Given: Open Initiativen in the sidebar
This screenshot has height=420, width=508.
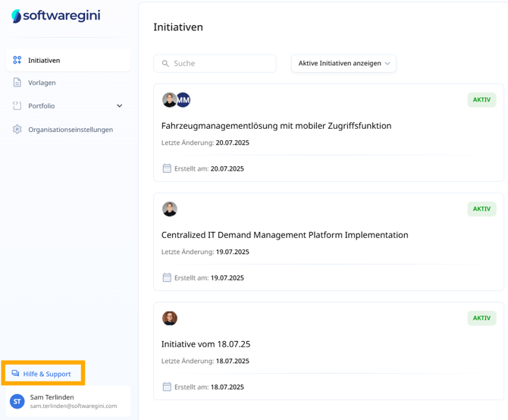Looking at the screenshot, I should 44,61.
